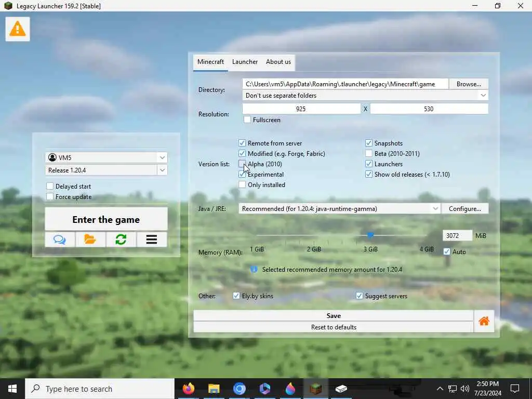
Task: Toggle Show old releases (< 1.7.10)
Action: [x=368, y=175]
